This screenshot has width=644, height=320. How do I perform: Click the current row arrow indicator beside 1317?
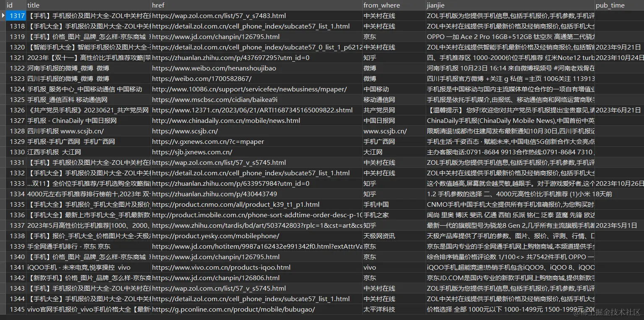pyautogui.click(x=3, y=16)
